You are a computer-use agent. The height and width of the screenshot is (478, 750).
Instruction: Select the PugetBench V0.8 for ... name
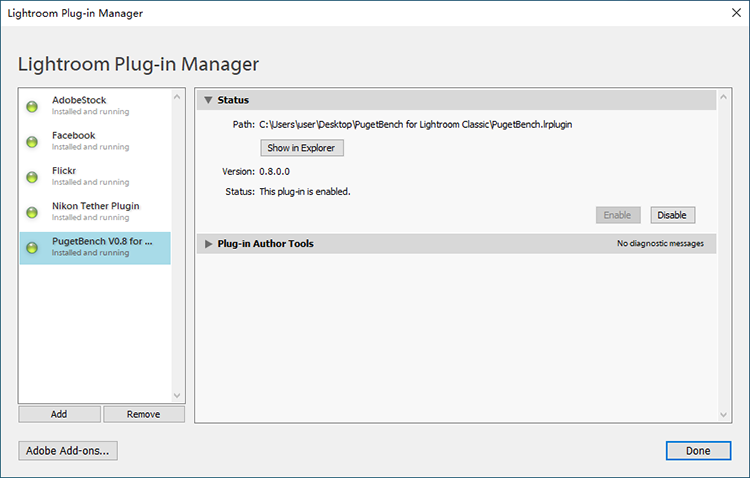point(102,241)
